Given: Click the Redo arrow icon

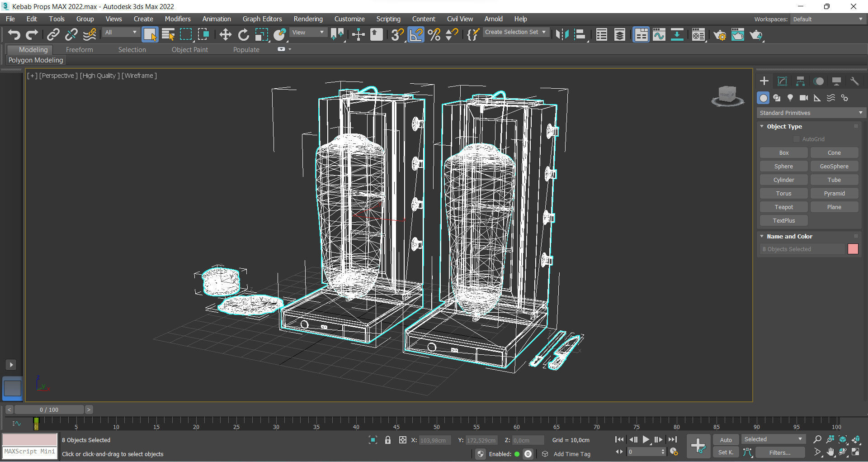Looking at the screenshot, I should (32, 34).
